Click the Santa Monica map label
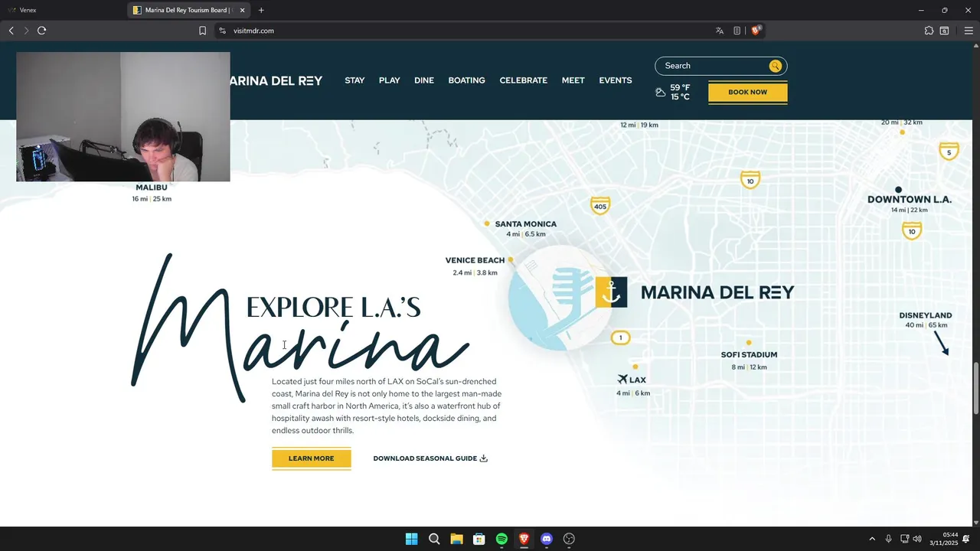This screenshot has height=551, width=980. tap(526, 224)
